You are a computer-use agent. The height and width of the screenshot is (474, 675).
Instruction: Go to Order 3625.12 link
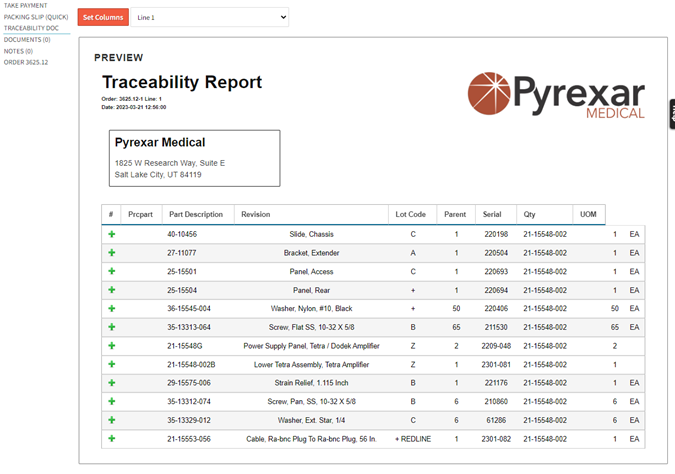(26, 62)
